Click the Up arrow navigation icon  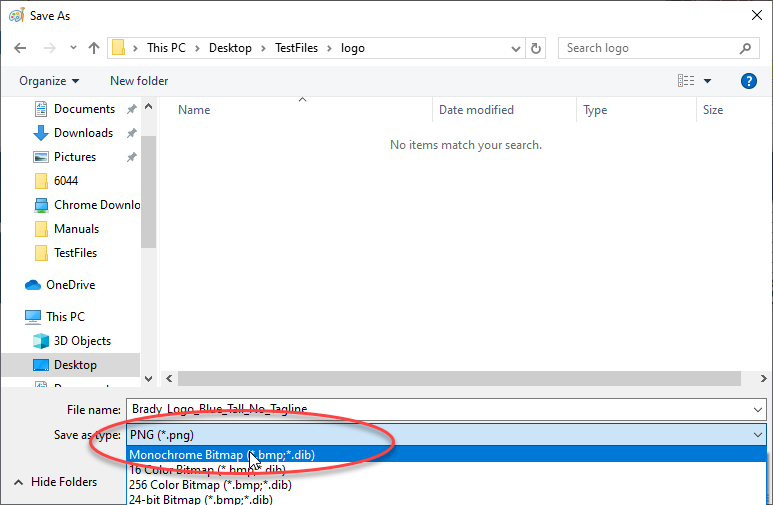click(94, 48)
